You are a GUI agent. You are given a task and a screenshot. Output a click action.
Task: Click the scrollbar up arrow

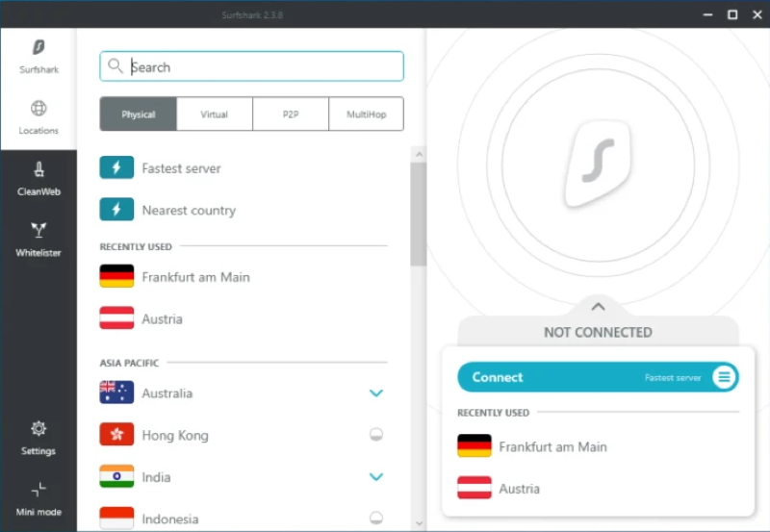pos(419,155)
